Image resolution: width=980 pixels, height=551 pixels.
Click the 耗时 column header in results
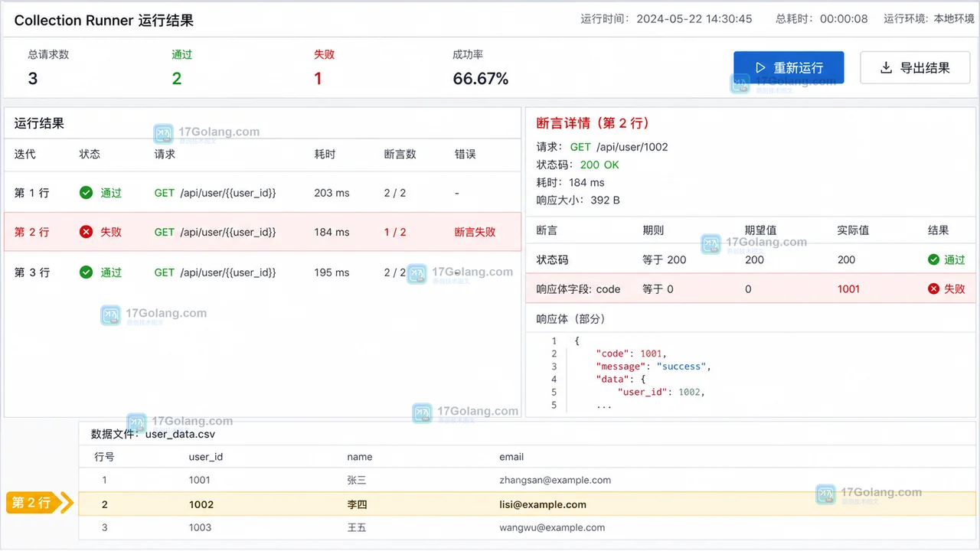(x=325, y=154)
